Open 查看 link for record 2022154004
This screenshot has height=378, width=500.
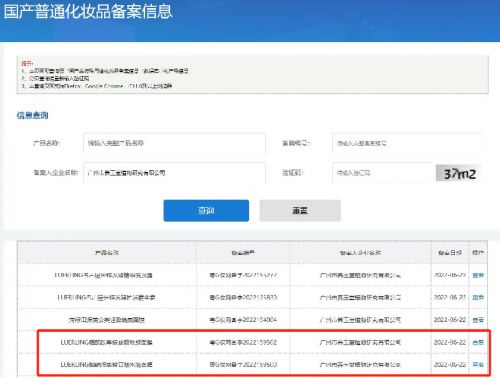tap(478, 320)
